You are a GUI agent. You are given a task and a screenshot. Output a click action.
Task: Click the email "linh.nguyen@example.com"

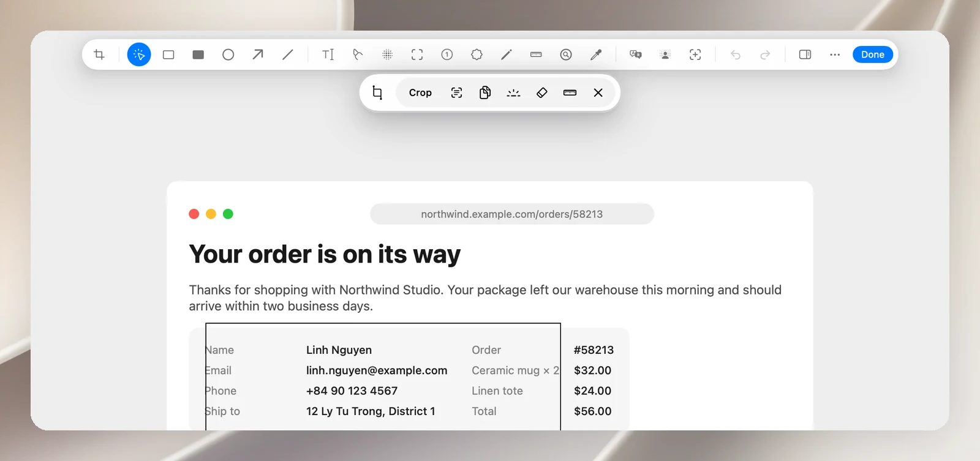point(377,370)
